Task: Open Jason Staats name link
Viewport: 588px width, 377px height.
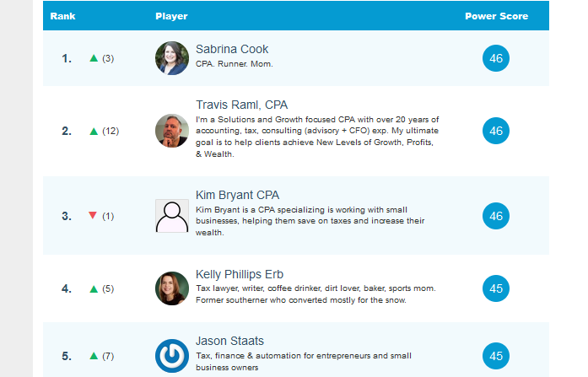Action: pos(229,341)
